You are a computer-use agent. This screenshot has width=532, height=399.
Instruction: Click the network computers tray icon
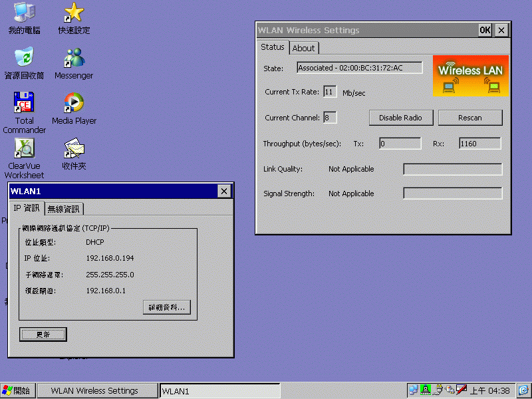coord(413,390)
